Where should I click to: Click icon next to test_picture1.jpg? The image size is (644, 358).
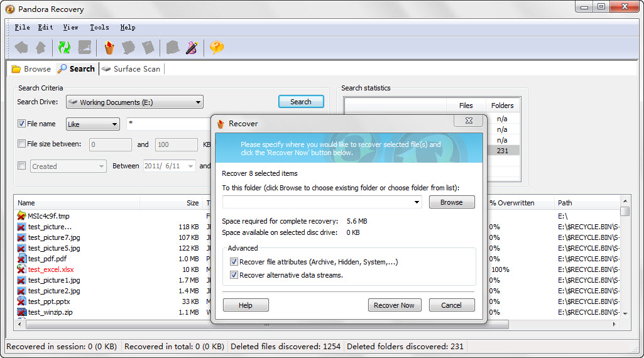click(21, 280)
